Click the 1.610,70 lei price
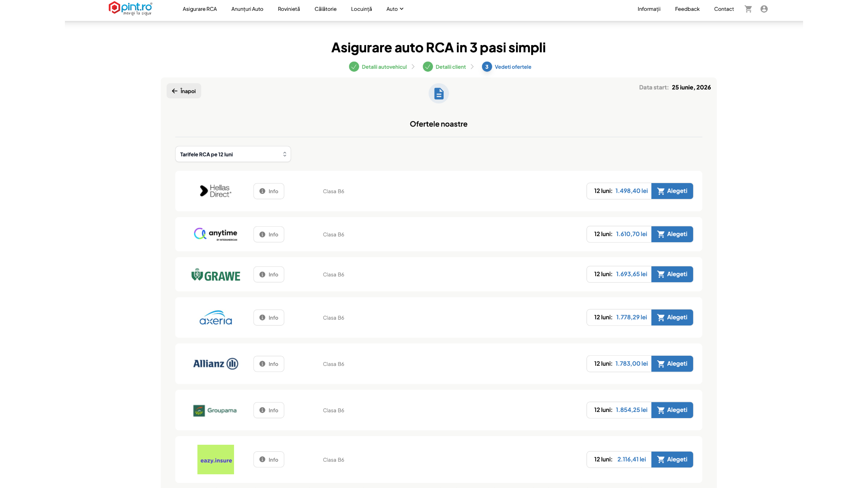 [x=631, y=234]
